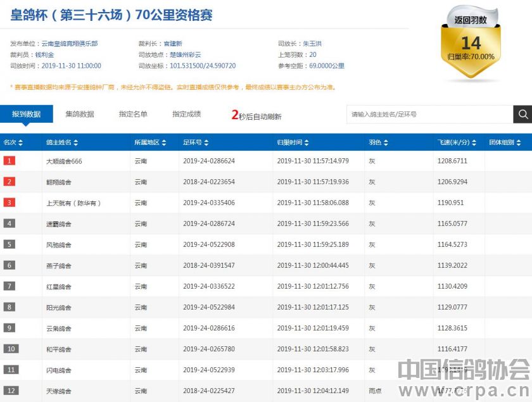
Task: Sort by 名次 column arrows
Action: [20, 142]
